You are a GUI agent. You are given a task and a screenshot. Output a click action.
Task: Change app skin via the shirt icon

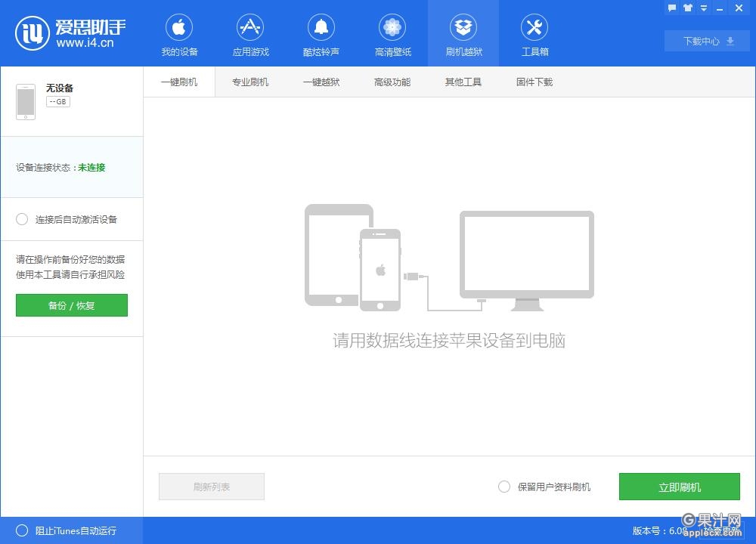688,8
